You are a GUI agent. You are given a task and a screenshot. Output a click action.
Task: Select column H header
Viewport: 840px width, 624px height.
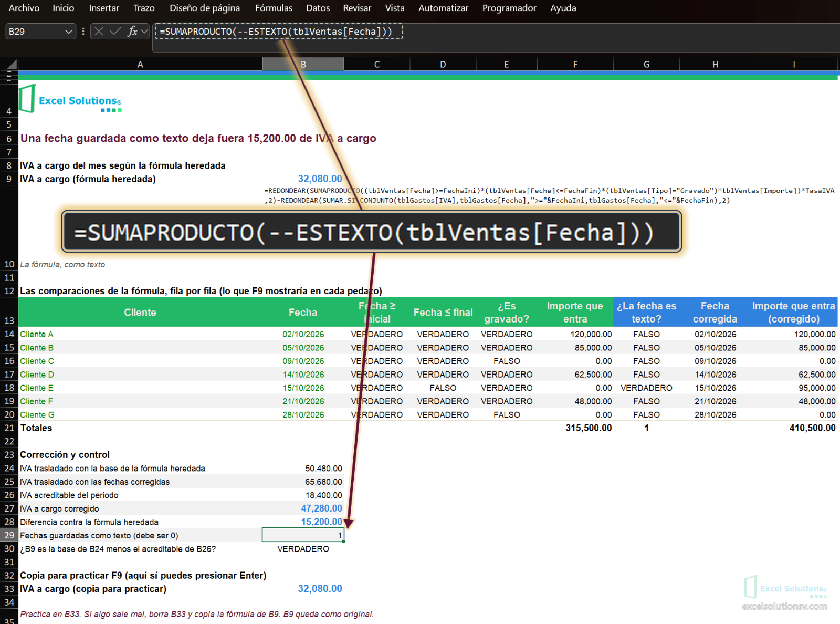point(715,64)
